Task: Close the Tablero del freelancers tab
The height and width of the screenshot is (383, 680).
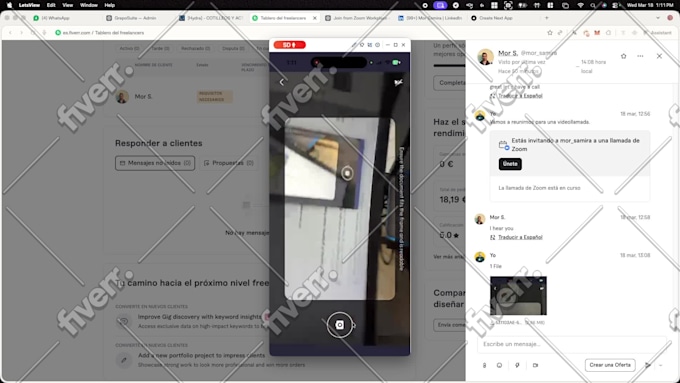Action: [314, 18]
